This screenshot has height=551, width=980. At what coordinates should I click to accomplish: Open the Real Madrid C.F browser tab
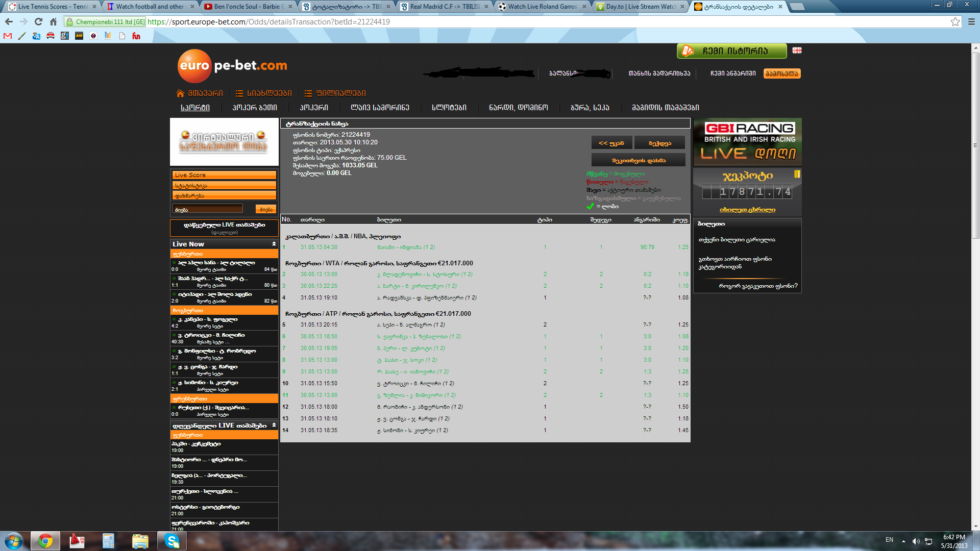tap(444, 7)
